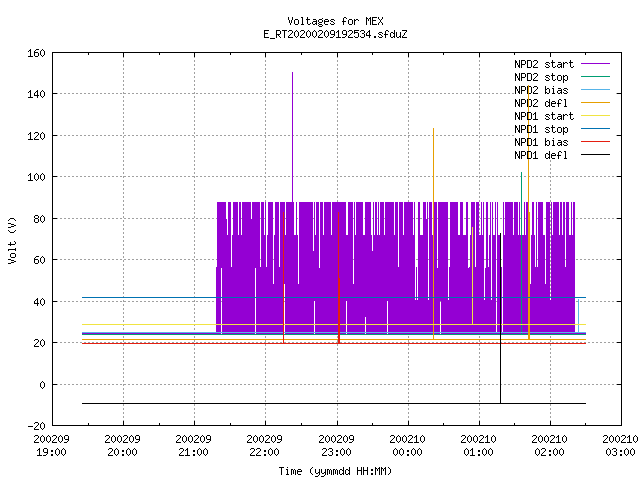Click the 200210 02:00 time tick label
The width and height of the screenshot is (640, 480).
(x=549, y=446)
